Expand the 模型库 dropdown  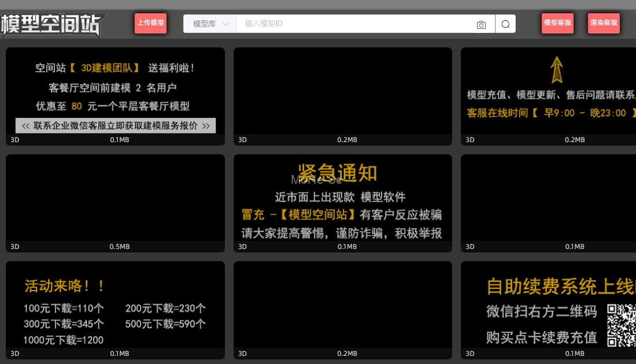[210, 24]
